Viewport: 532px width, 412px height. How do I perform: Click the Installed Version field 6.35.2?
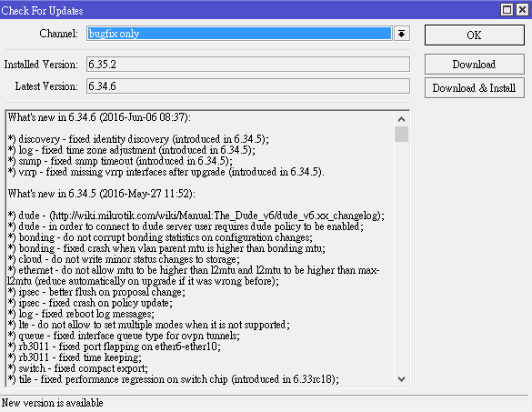point(248,65)
